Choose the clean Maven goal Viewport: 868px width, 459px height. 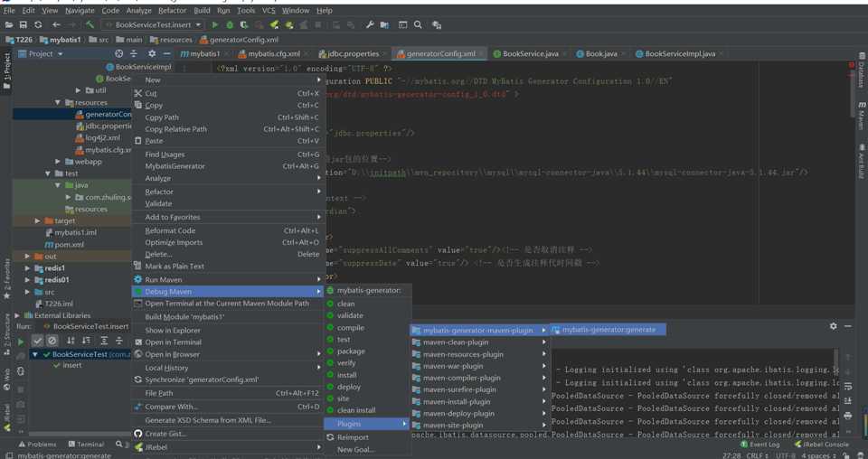tap(368, 304)
